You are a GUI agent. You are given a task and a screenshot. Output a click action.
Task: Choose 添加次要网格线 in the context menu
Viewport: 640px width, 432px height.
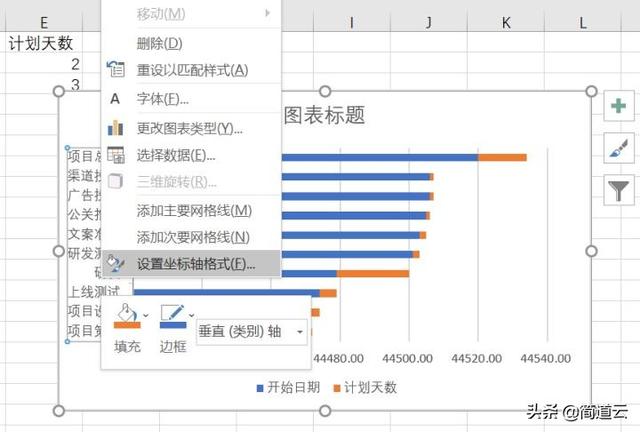193,237
